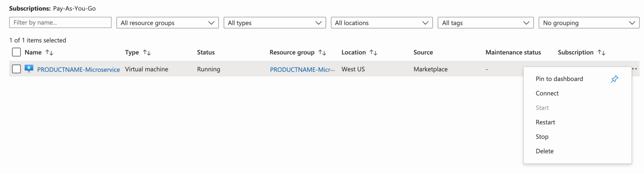The width and height of the screenshot is (644, 174).
Task: Open the All resource groups dropdown
Action: [x=168, y=23]
